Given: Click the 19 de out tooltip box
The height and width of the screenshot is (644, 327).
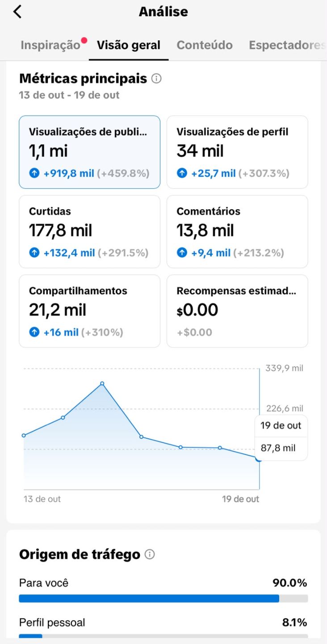Looking at the screenshot, I should [281, 437].
